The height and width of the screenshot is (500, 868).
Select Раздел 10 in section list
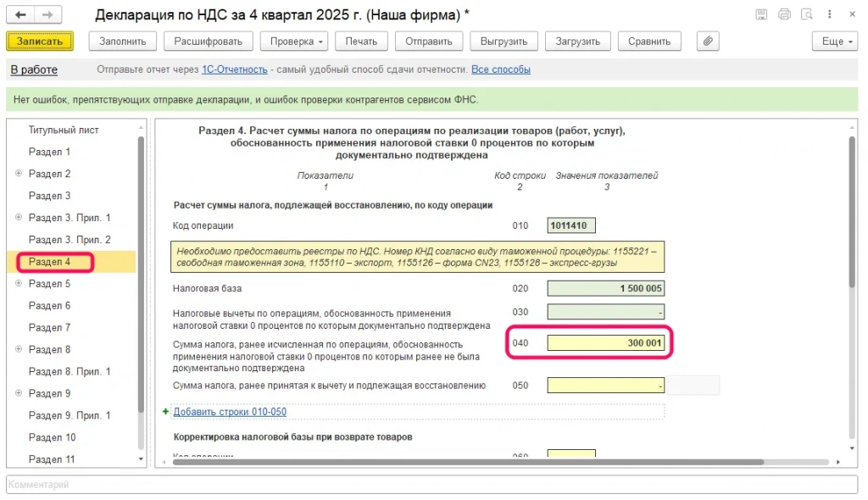[x=52, y=437]
